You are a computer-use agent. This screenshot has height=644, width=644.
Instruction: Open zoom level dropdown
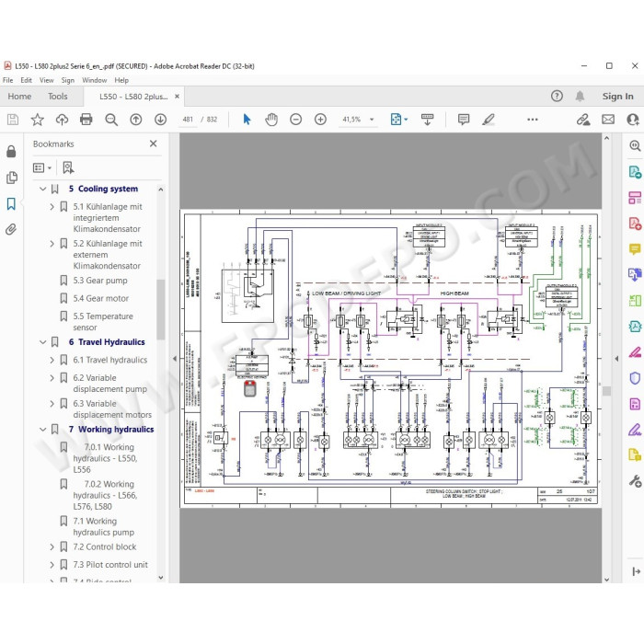[372, 120]
